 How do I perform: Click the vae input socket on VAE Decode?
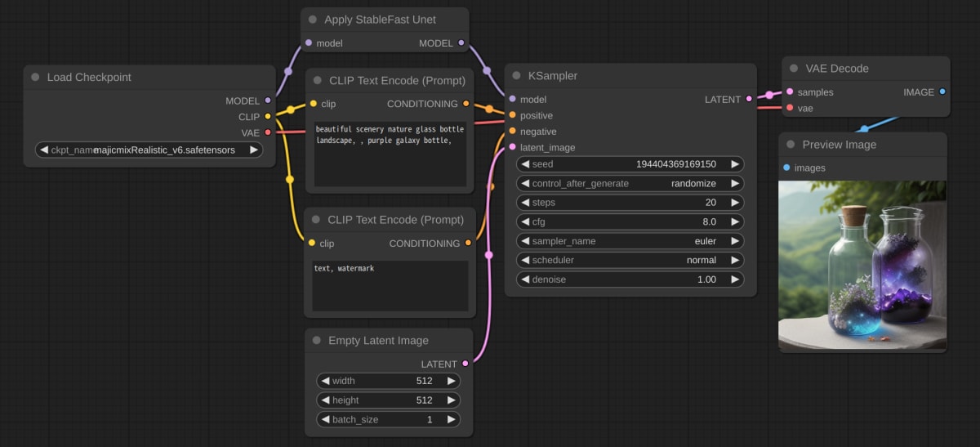pos(790,108)
